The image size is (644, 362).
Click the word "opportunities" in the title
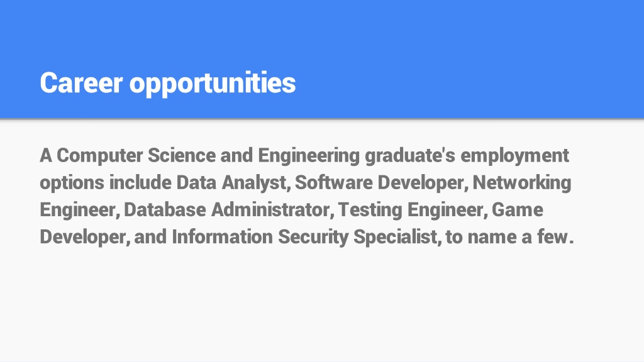point(213,84)
